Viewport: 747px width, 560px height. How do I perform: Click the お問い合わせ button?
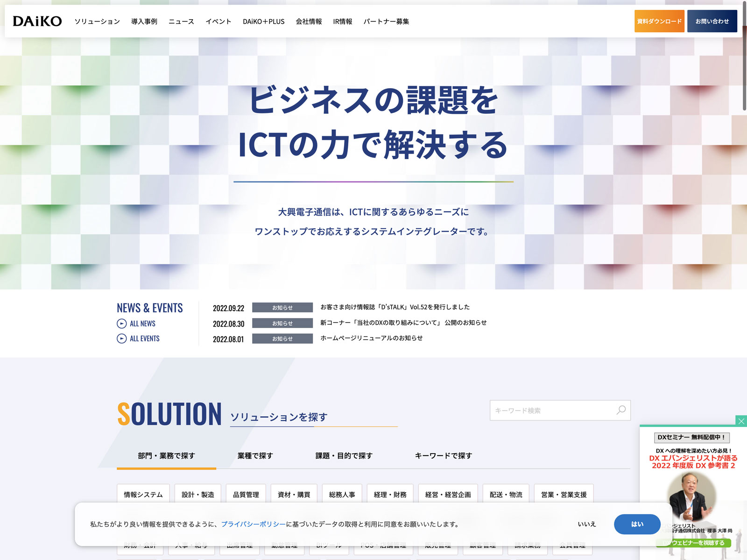(x=712, y=21)
